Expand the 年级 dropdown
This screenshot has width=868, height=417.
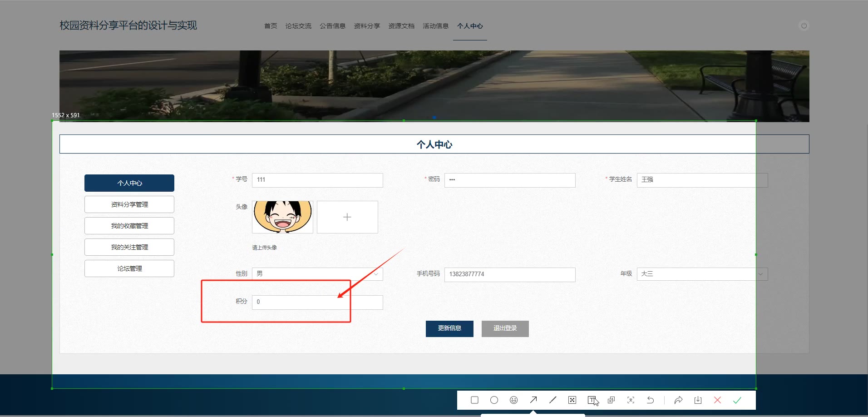pyautogui.click(x=702, y=274)
